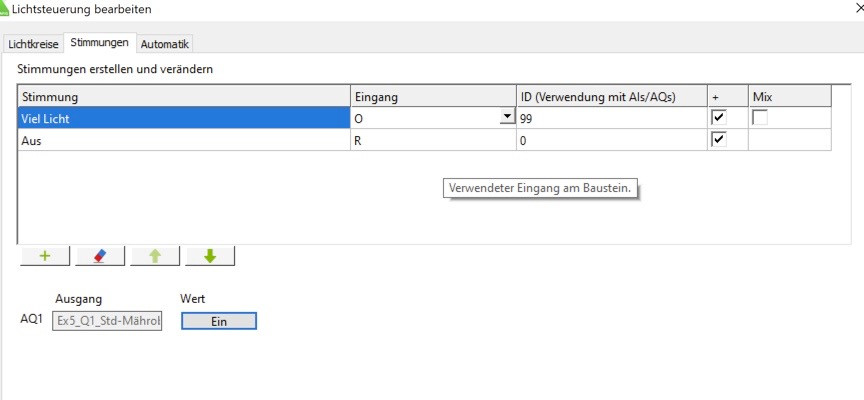Close the Lichtsteuerung bearbeiten dialog

(859, 8)
